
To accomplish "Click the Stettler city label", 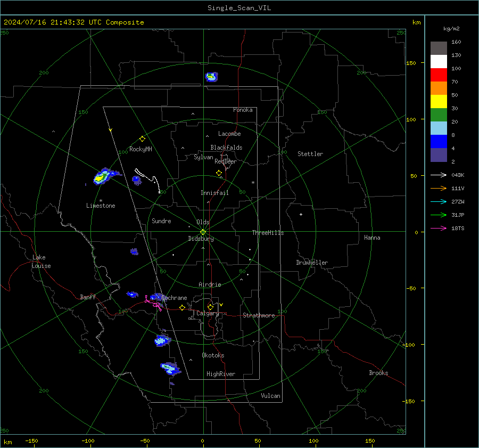I will 310,154.
